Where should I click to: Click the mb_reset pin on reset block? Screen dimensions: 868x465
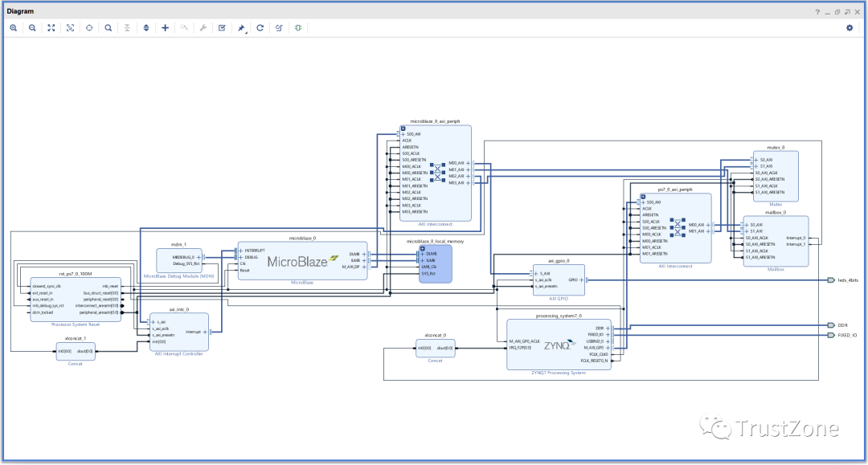[110, 287]
